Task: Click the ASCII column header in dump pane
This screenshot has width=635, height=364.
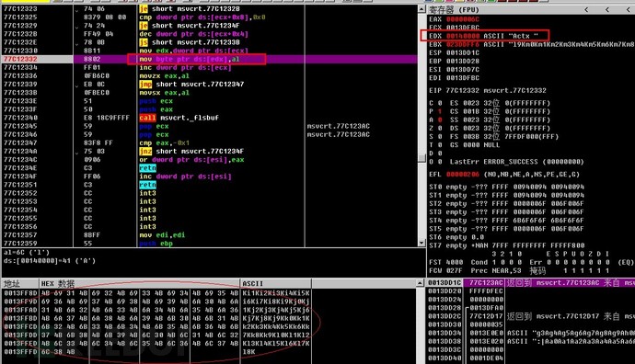Action: [276, 283]
